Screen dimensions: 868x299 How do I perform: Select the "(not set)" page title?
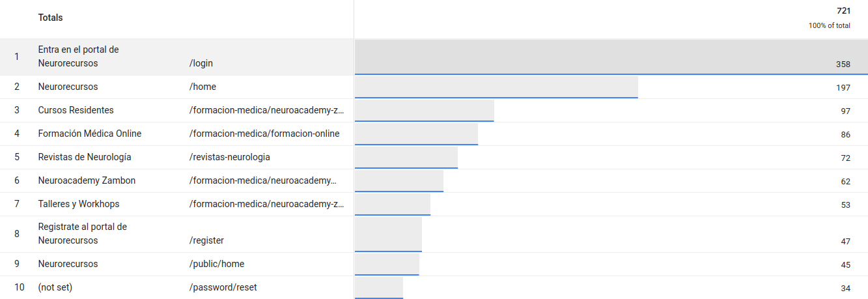point(55,287)
